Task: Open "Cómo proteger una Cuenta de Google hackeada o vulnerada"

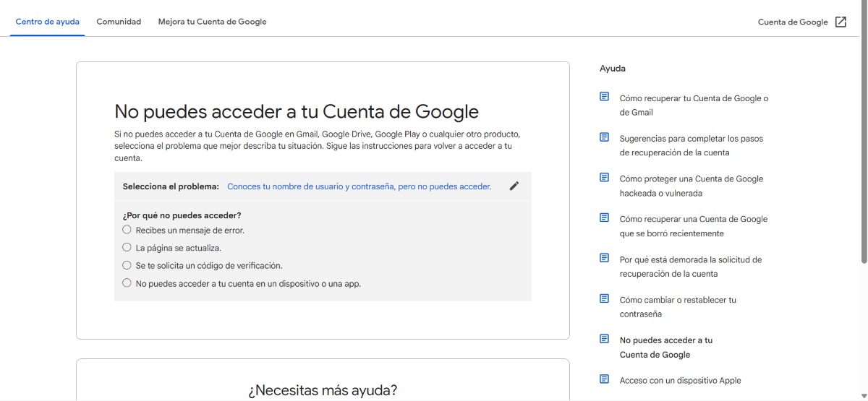Action: [x=692, y=186]
